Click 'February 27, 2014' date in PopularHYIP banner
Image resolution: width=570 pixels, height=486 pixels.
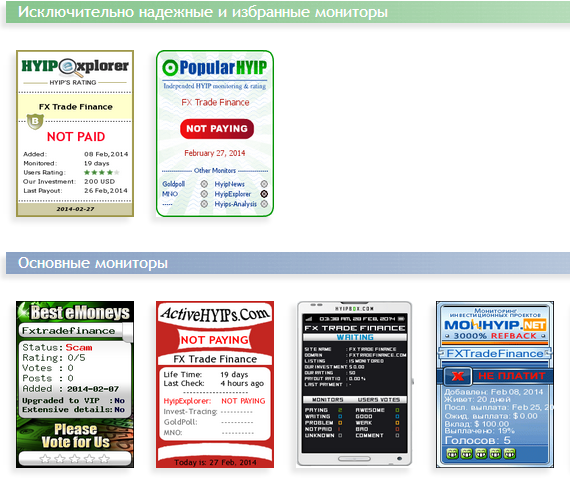click(x=214, y=153)
